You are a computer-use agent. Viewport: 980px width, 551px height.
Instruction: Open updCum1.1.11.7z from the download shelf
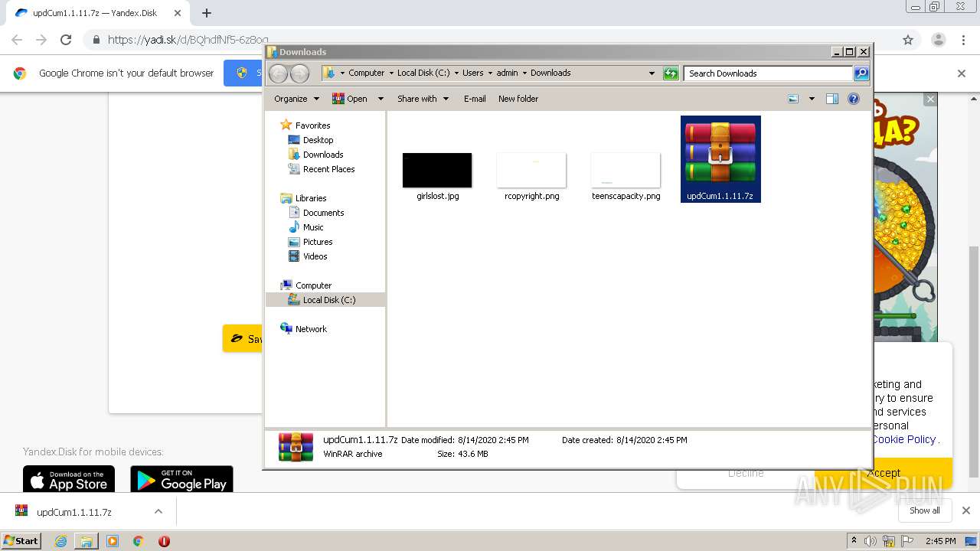click(74, 512)
